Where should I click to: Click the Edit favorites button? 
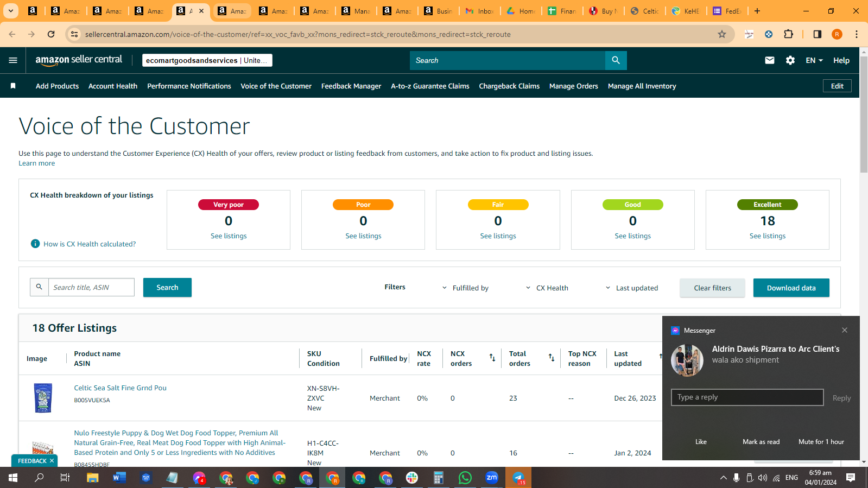click(837, 86)
